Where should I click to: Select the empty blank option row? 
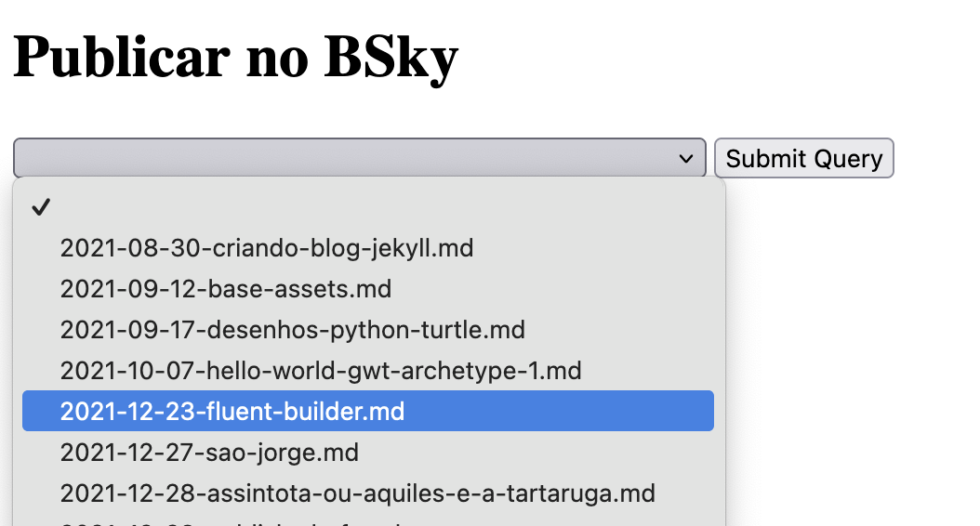[368, 207]
